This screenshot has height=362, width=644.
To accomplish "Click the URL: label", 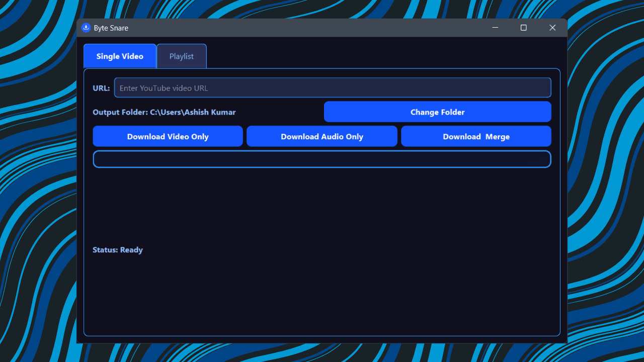I will (101, 88).
